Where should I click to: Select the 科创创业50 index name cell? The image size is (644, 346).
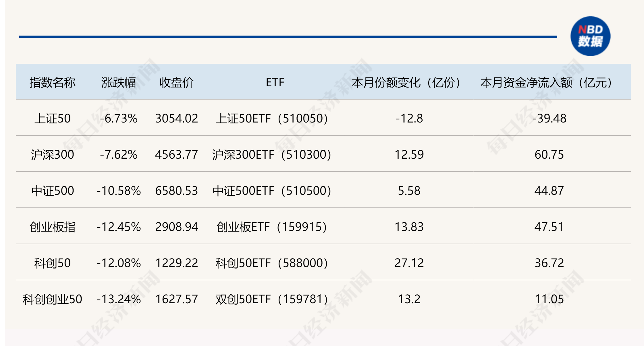point(53,299)
